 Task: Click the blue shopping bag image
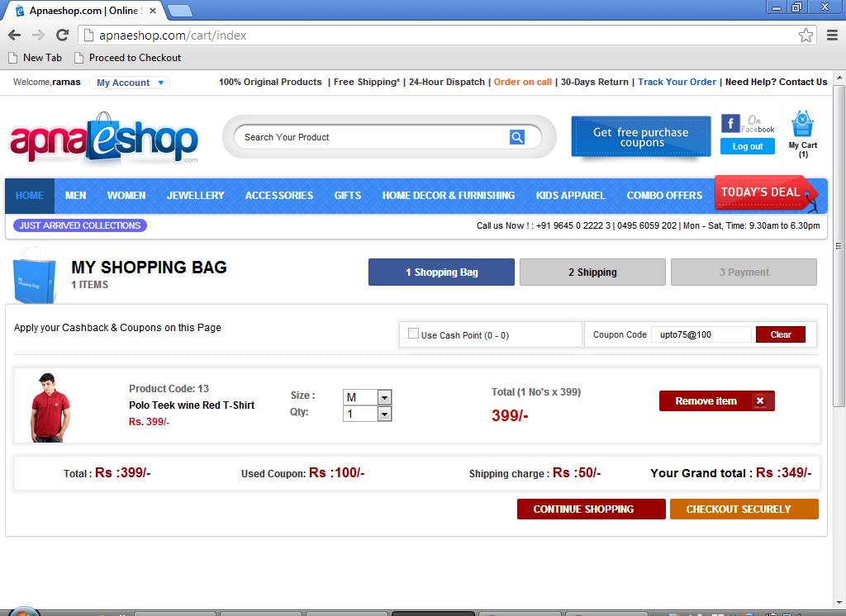[35, 276]
